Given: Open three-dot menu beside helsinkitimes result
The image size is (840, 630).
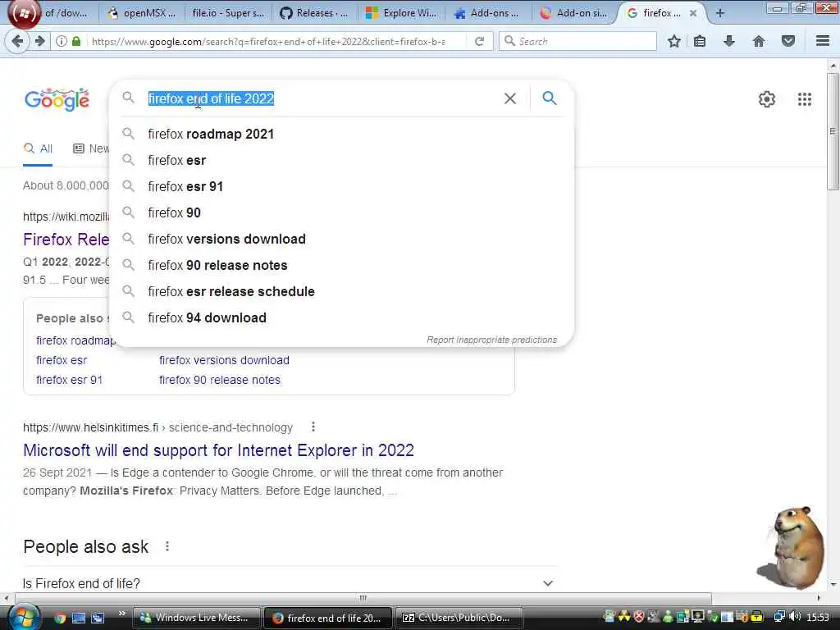Looking at the screenshot, I should [313, 427].
